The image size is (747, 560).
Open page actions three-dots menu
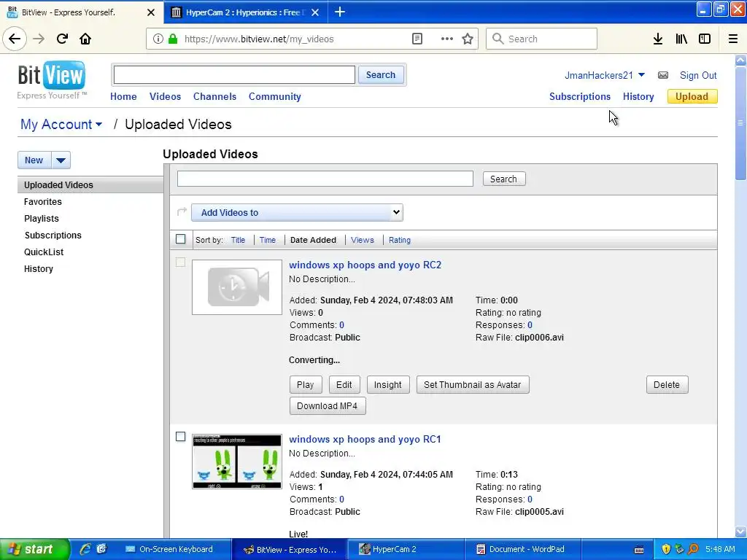click(x=447, y=39)
